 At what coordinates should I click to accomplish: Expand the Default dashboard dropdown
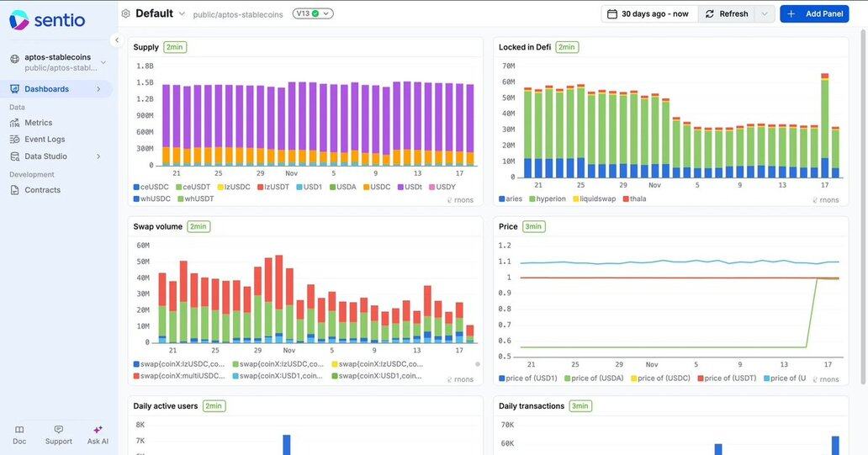click(182, 13)
